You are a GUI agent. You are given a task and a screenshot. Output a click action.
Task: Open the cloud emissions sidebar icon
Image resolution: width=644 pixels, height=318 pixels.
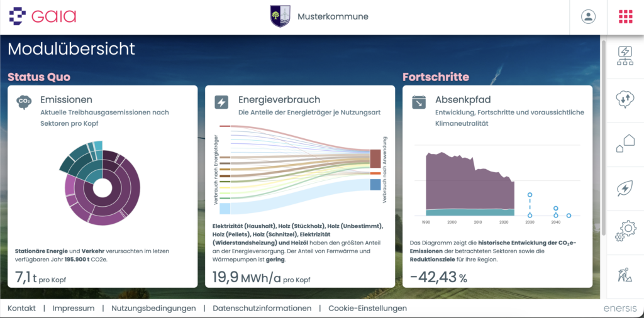(625, 98)
